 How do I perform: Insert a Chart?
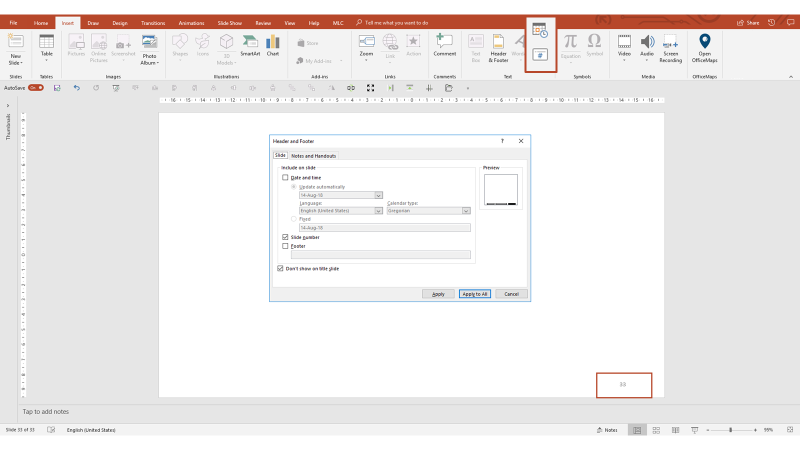tap(273, 46)
